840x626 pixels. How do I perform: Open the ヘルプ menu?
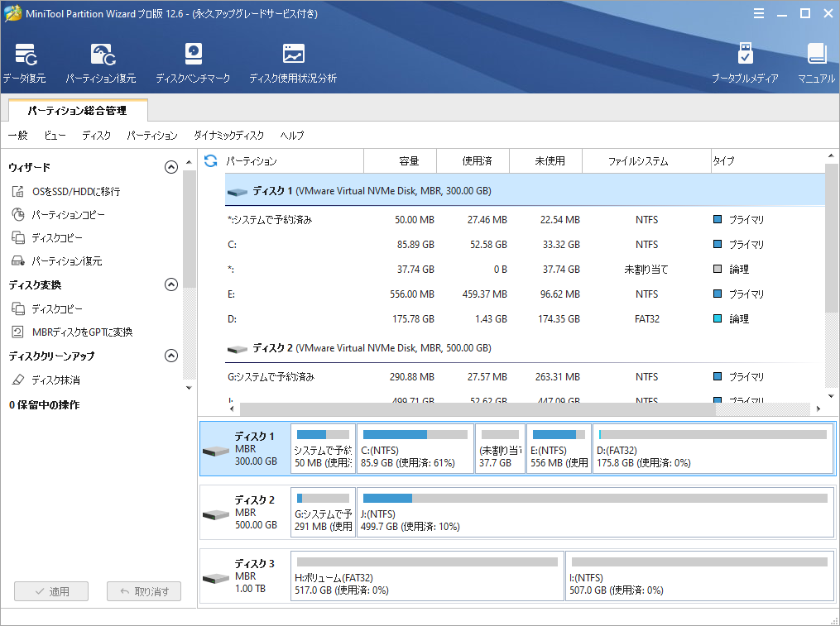coord(292,135)
